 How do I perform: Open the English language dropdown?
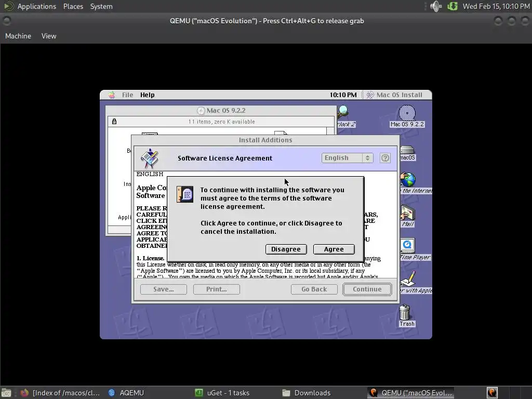(348, 158)
